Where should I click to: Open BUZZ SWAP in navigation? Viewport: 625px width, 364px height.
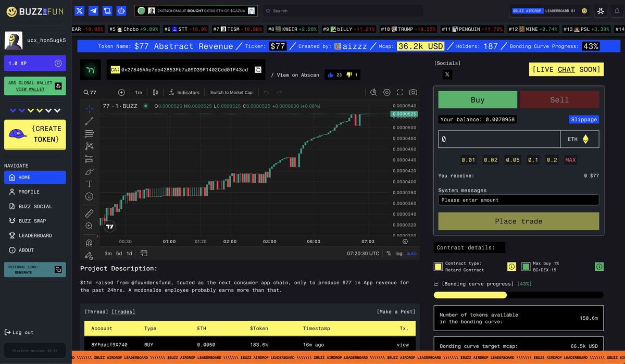tap(35, 221)
